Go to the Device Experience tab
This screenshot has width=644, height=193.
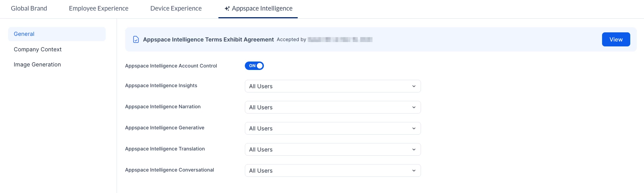176,8
